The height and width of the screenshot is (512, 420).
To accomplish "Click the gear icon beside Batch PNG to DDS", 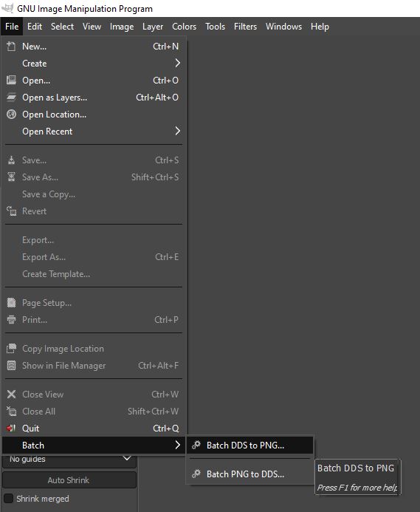I will (196, 474).
